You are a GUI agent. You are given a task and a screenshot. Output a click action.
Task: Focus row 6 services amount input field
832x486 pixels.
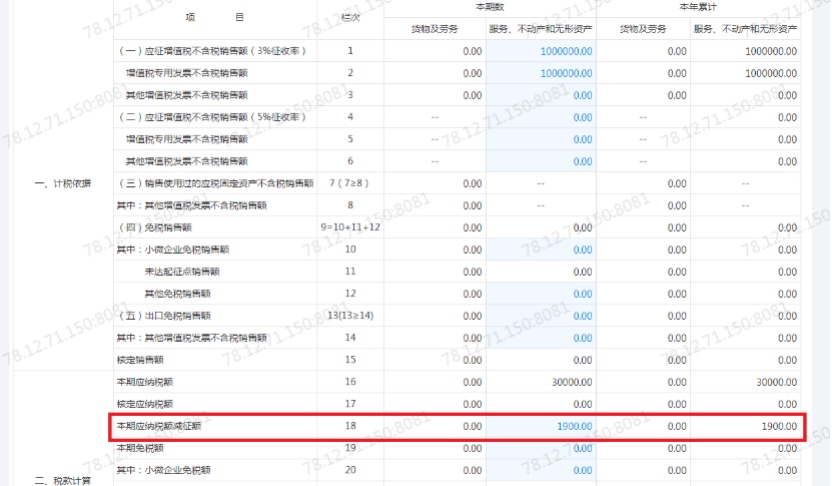[x=541, y=161]
